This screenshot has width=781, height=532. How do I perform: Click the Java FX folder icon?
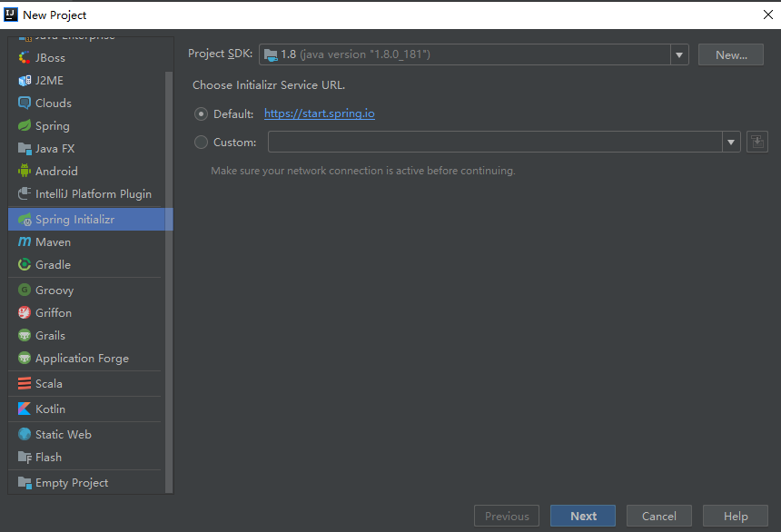click(x=24, y=149)
